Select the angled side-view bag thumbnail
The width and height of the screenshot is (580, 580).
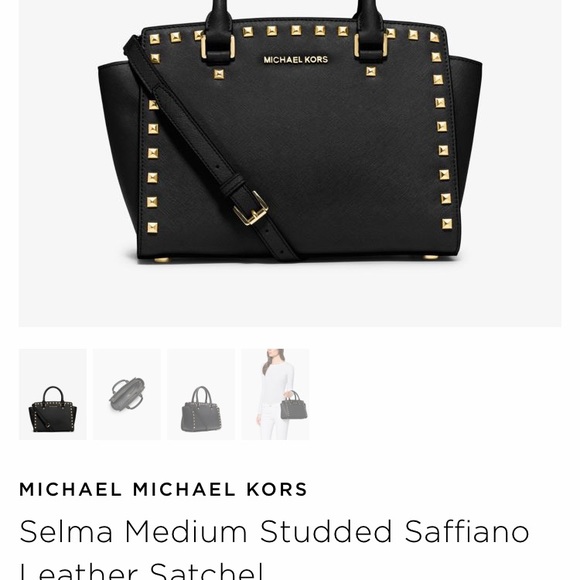(201, 394)
